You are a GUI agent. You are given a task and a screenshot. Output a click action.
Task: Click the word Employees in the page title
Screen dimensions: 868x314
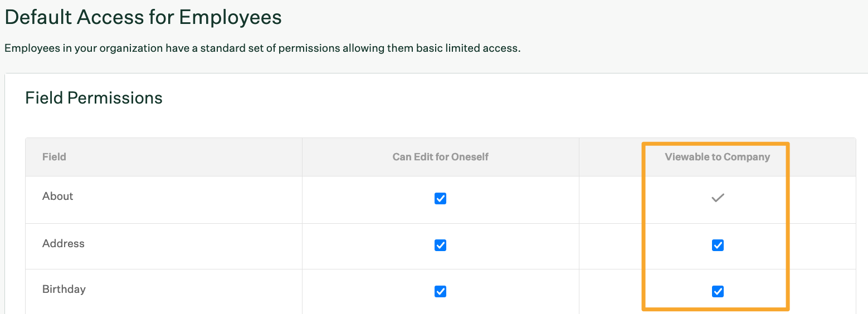231,17
